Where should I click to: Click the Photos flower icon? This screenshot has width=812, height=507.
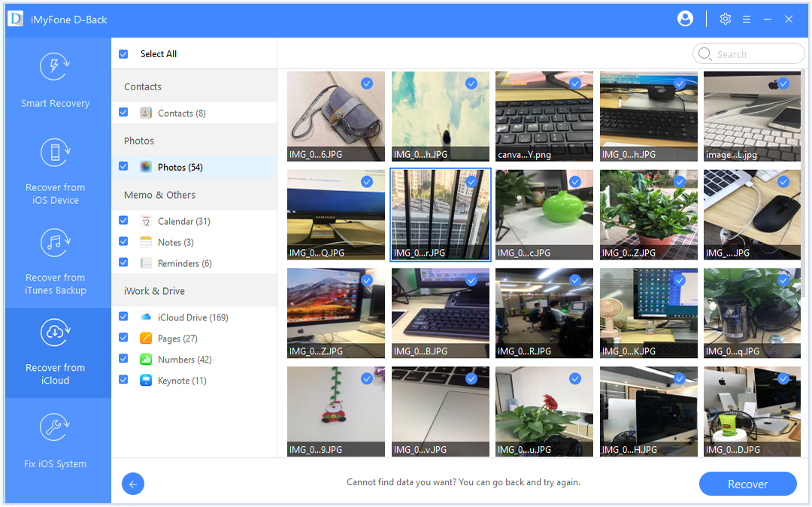146,167
